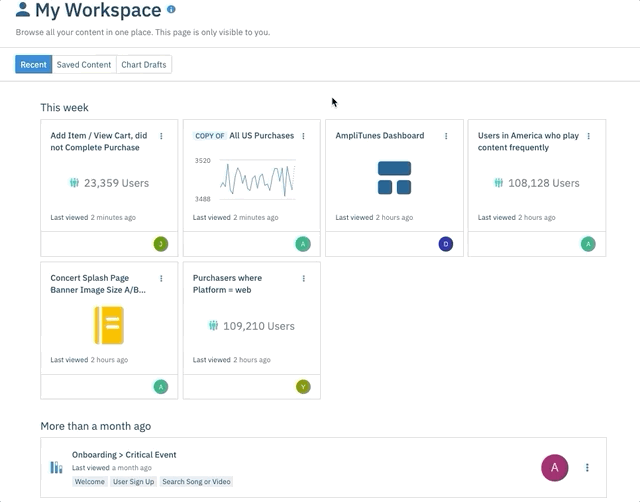Open the Onboarding row three-dot menu
Image resolution: width=640 pixels, height=502 pixels.
point(587,467)
